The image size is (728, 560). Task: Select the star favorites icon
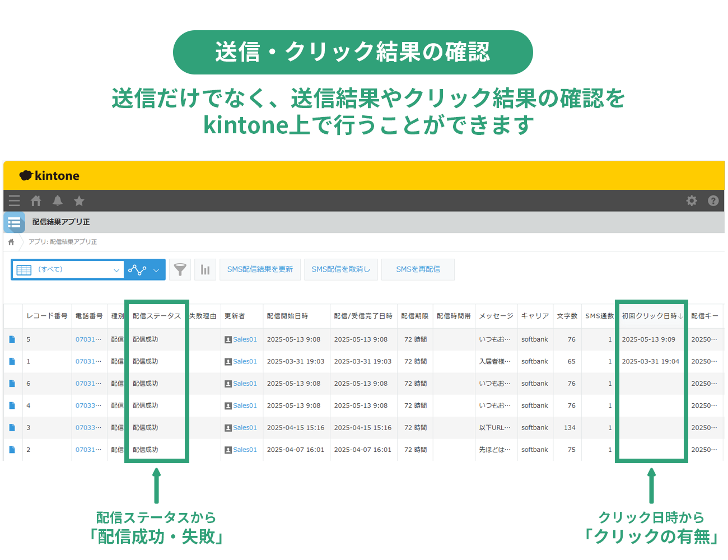78,200
